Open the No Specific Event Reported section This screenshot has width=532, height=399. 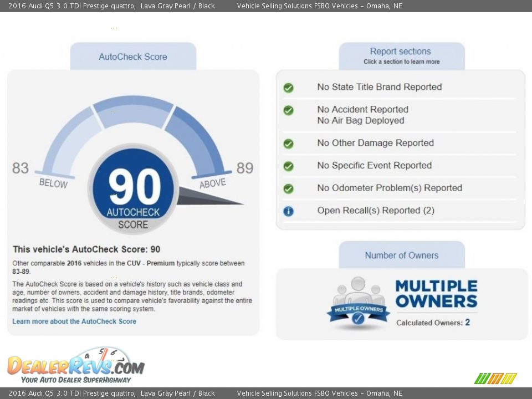374,166
